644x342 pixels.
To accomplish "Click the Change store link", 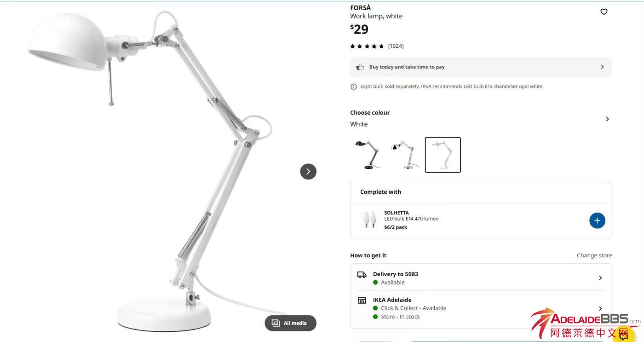I will coord(594,255).
